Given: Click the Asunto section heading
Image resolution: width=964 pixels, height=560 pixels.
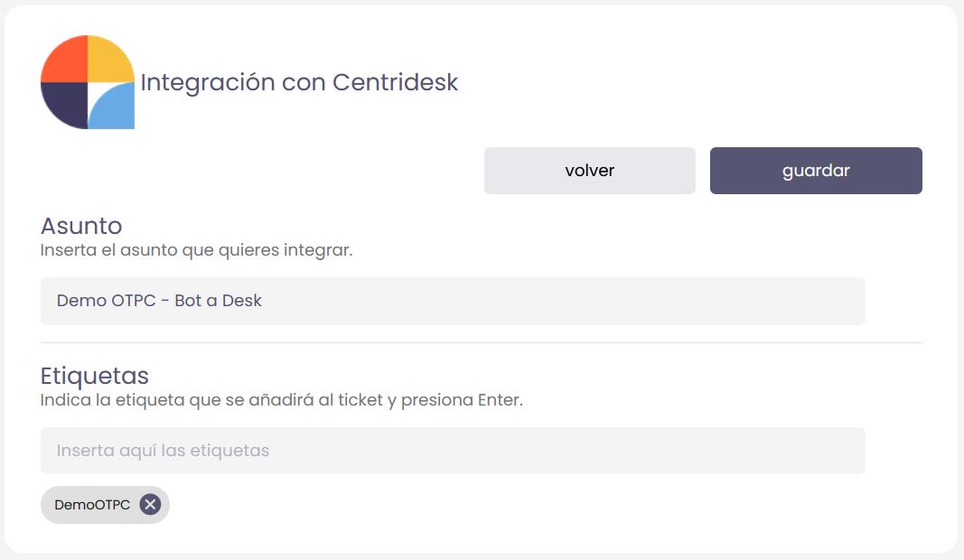Looking at the screenshot, I should [81, 225].
